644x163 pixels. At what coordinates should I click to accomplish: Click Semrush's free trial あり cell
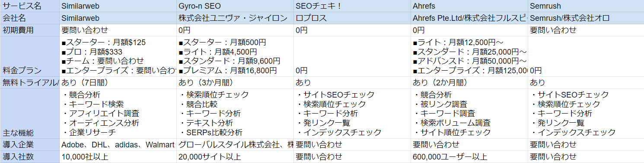[586, 82]
